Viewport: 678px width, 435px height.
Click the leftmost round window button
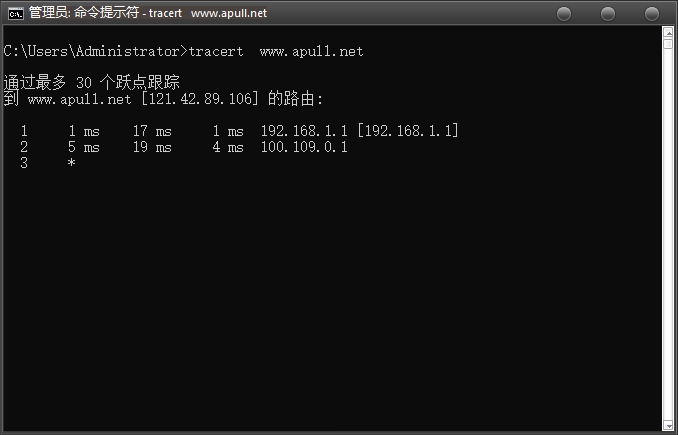pyautogui.click(x=564, y=14)
